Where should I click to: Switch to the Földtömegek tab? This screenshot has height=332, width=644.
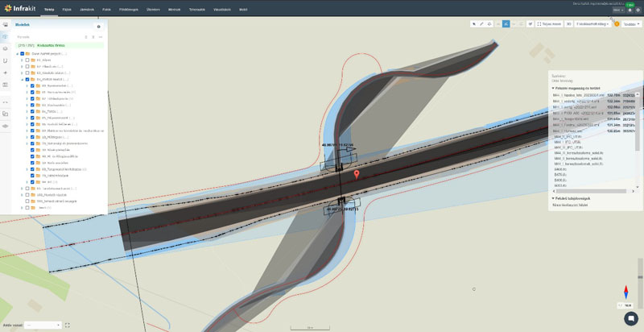[x=127, y=10]
